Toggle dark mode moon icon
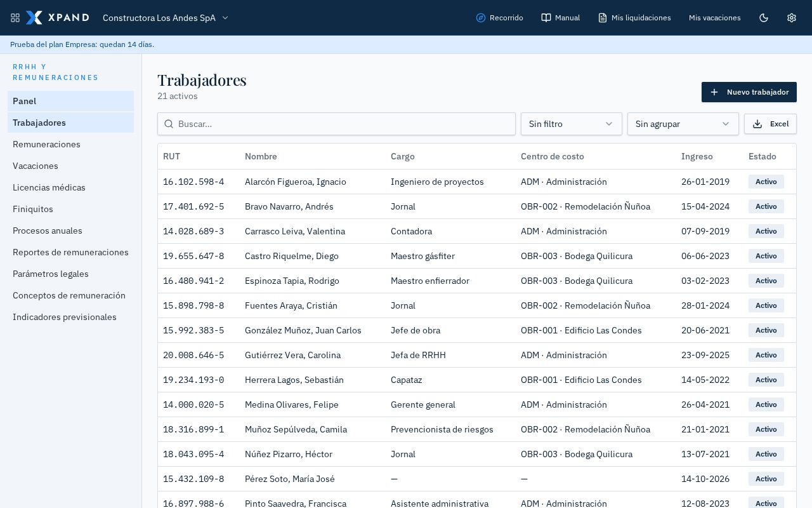The image size is (812, 508). tap(764, 18)
